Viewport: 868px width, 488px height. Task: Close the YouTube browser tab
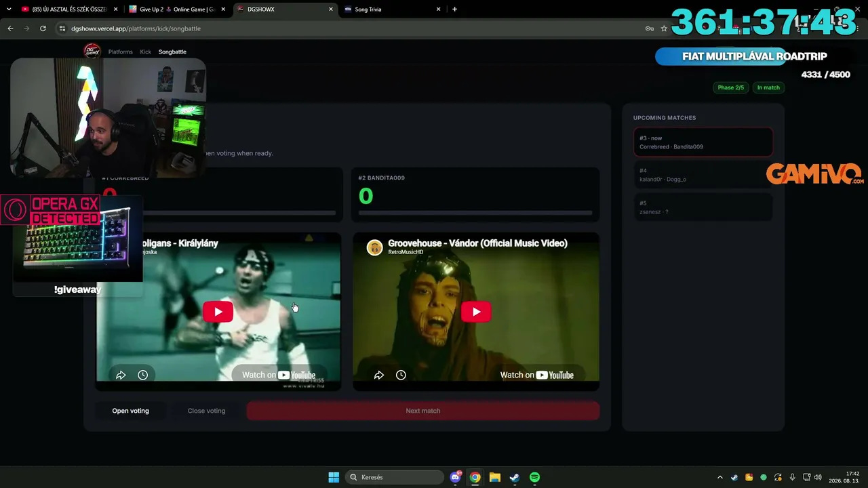click(x=115, y=9)
